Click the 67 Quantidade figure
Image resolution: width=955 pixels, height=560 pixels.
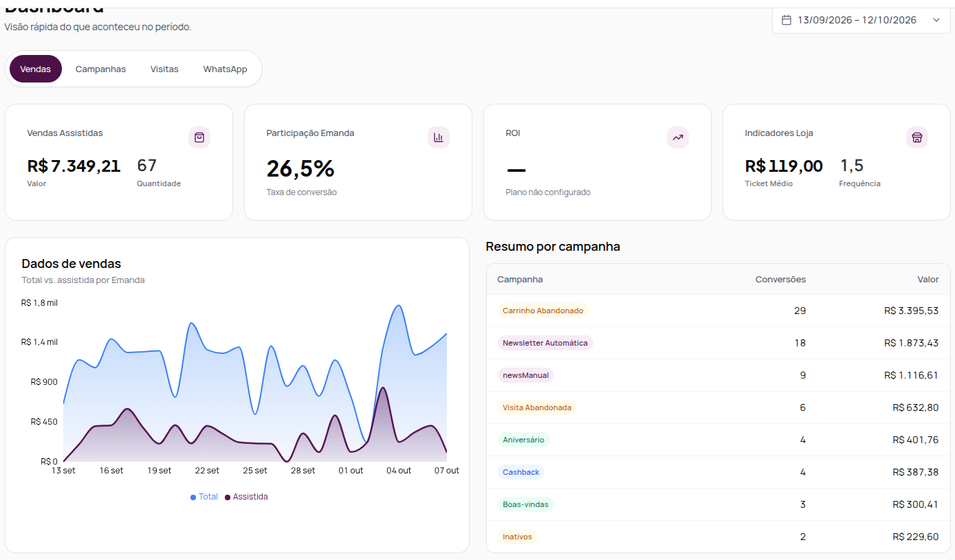pos(147,166)
